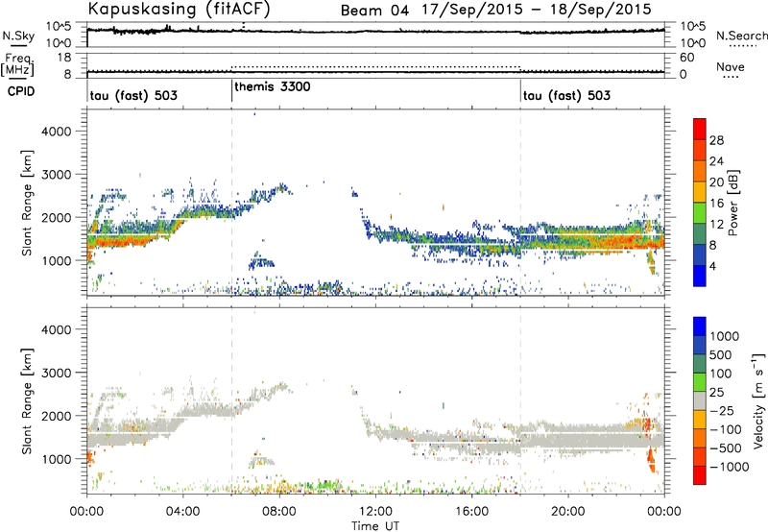Viewport: 768px width, 532px height.
Task: Click the 'themis 3300' CPID label
Action: [273, 86]
